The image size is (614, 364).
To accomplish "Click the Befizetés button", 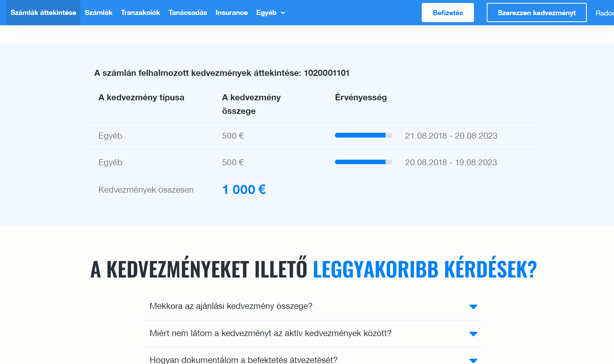I will click(x=448, y=12).
